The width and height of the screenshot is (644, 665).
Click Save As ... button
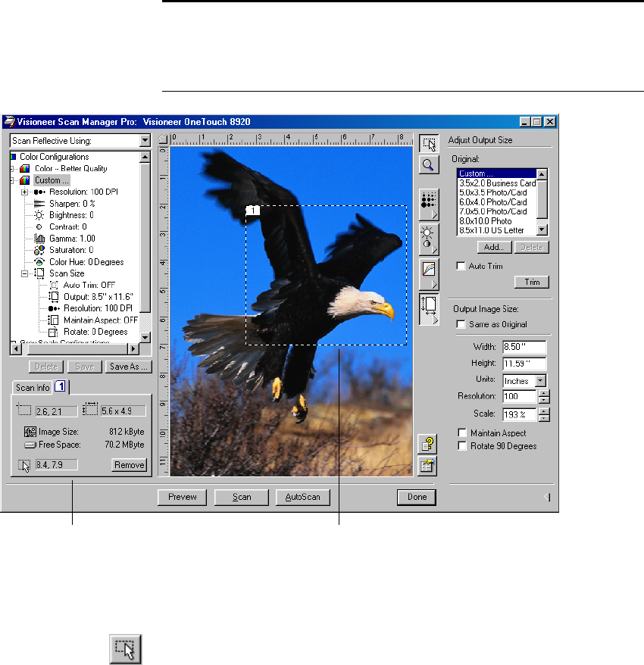[128, 367]
